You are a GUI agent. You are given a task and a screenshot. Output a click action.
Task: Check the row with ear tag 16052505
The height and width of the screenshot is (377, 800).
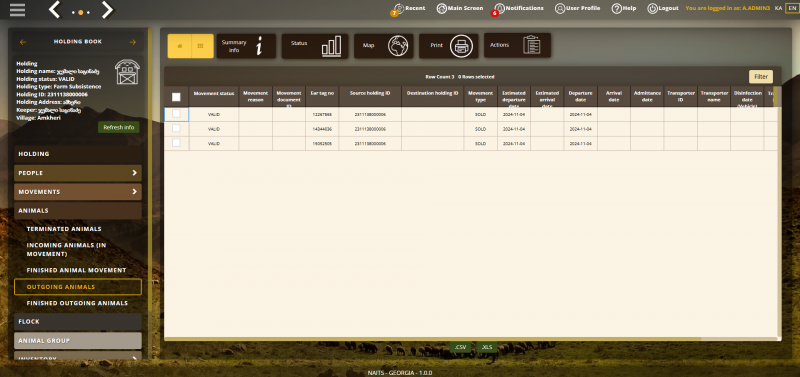pos(176,143)
